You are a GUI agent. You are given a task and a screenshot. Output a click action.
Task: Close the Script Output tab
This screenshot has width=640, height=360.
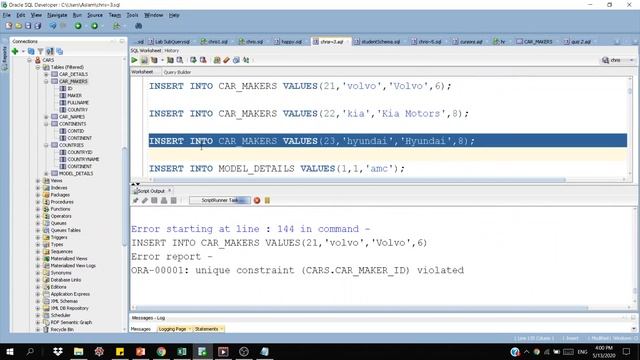[x=169, y=191]
